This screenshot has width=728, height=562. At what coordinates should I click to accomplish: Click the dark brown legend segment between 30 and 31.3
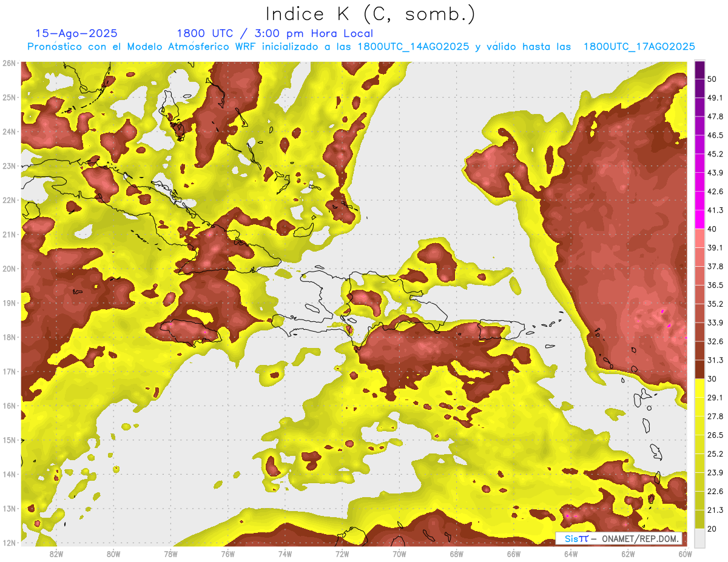tap(699, 369)
